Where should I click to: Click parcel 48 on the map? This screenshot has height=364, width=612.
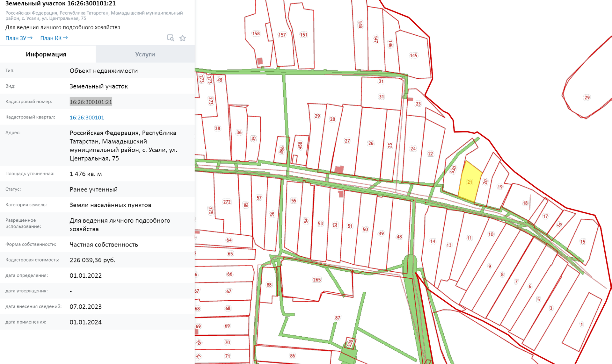pyautogui.click(x=399, y=237)
